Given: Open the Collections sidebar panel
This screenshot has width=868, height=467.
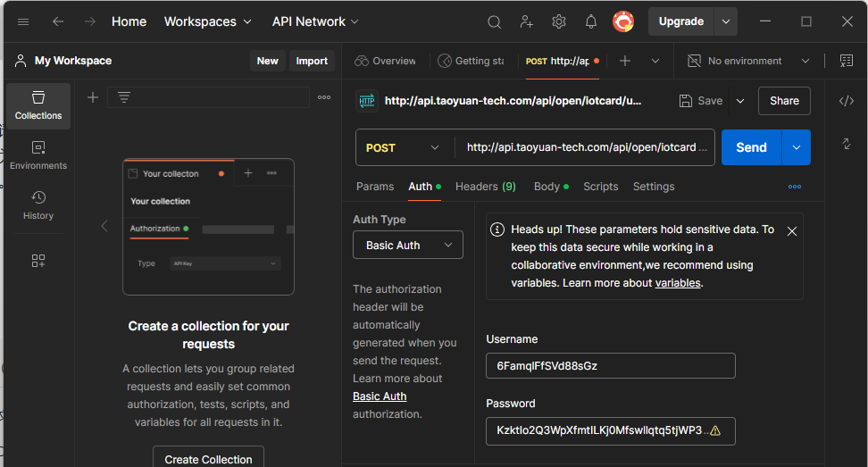Looking at the screenshot, I should pos(38,105).
